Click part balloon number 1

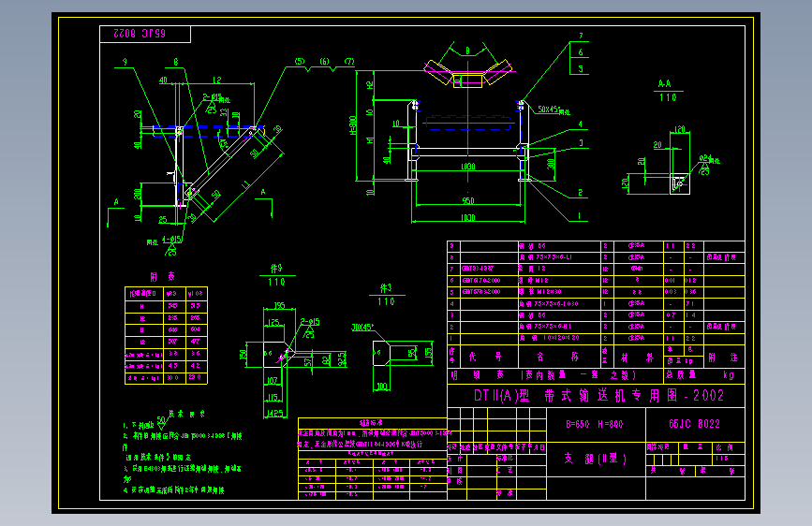580,216
